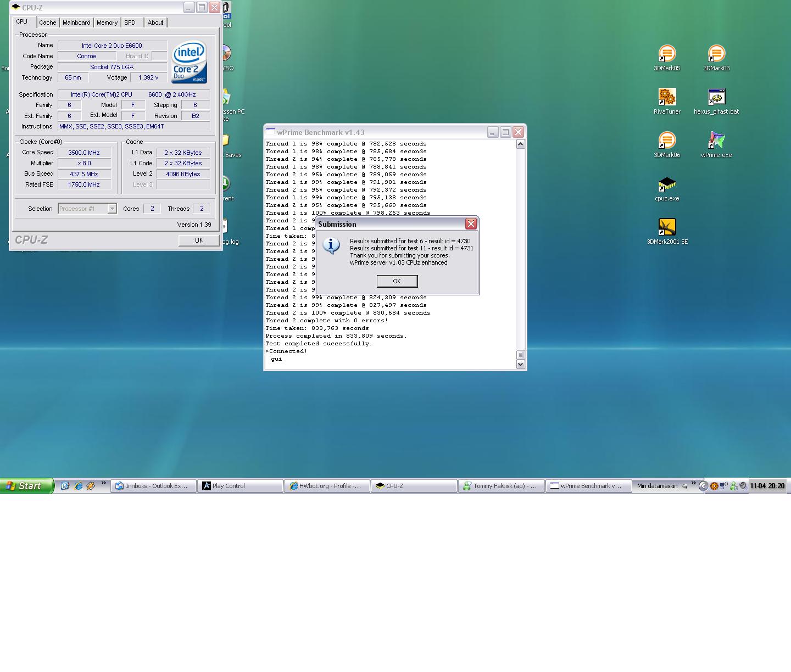Click the Show Desktop quick launch icon
Viewport: 791px width, 672px height.
click(x=65, y=486)
